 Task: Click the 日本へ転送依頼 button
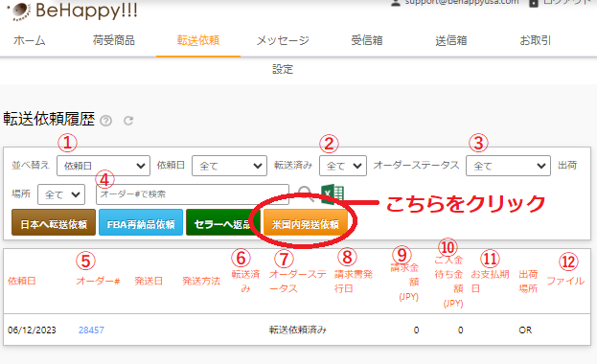point(54,222)
